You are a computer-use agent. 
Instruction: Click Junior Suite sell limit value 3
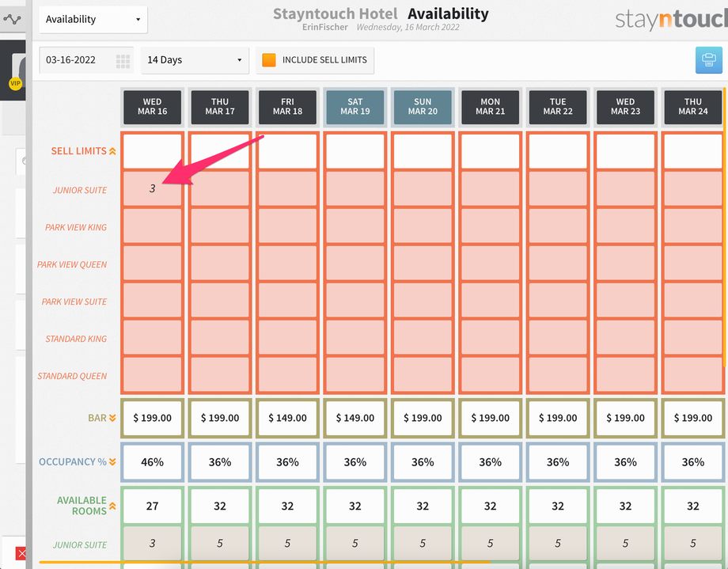[x=152, y=188]
